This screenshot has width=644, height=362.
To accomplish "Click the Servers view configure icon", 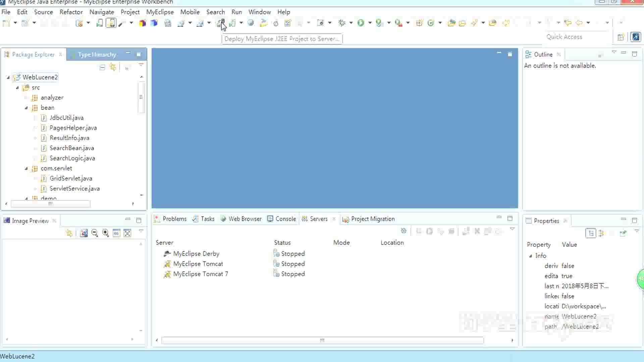I will pos(404,231).
